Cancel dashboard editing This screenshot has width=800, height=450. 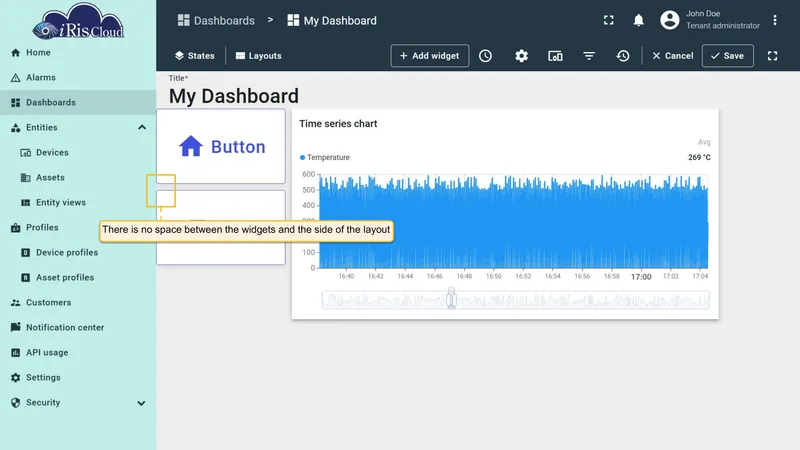[x=672, y=56]
